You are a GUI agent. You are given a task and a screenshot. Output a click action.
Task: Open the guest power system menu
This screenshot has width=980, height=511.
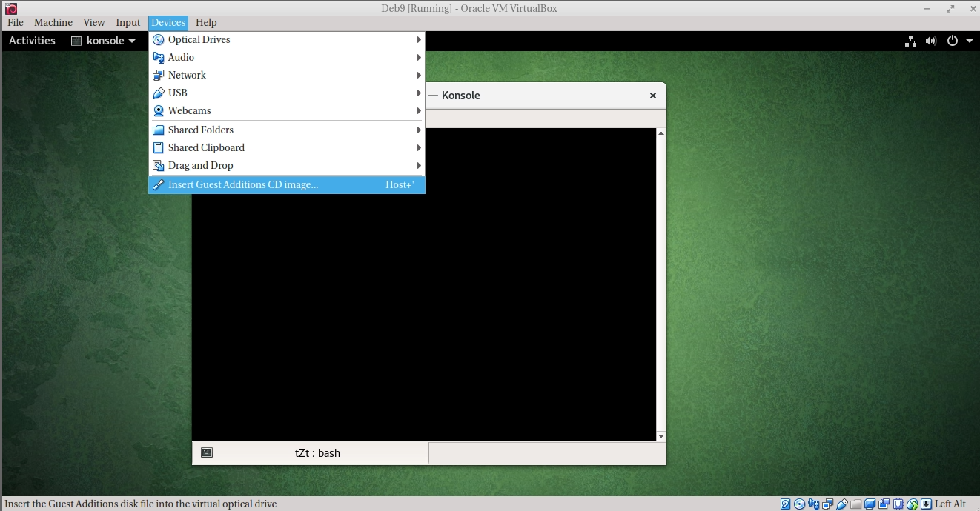(x=960, y=41)
